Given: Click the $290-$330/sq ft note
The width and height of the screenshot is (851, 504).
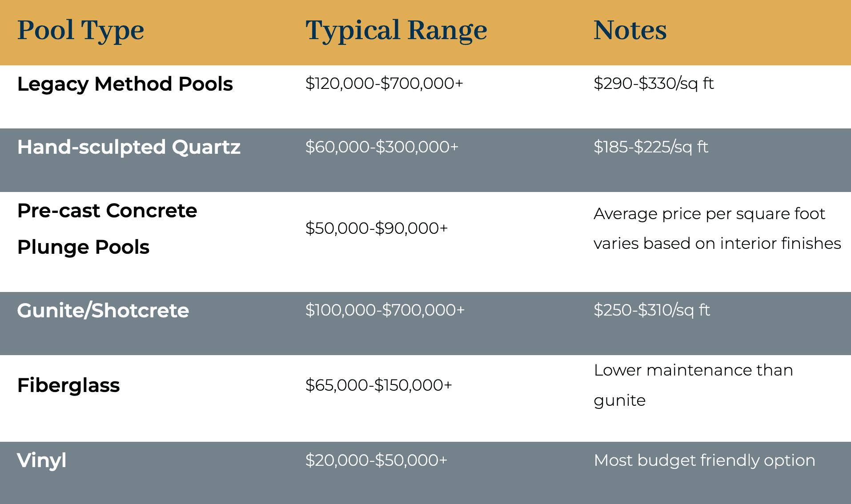Looking at the screenshot, I should (x=654, y=84).
